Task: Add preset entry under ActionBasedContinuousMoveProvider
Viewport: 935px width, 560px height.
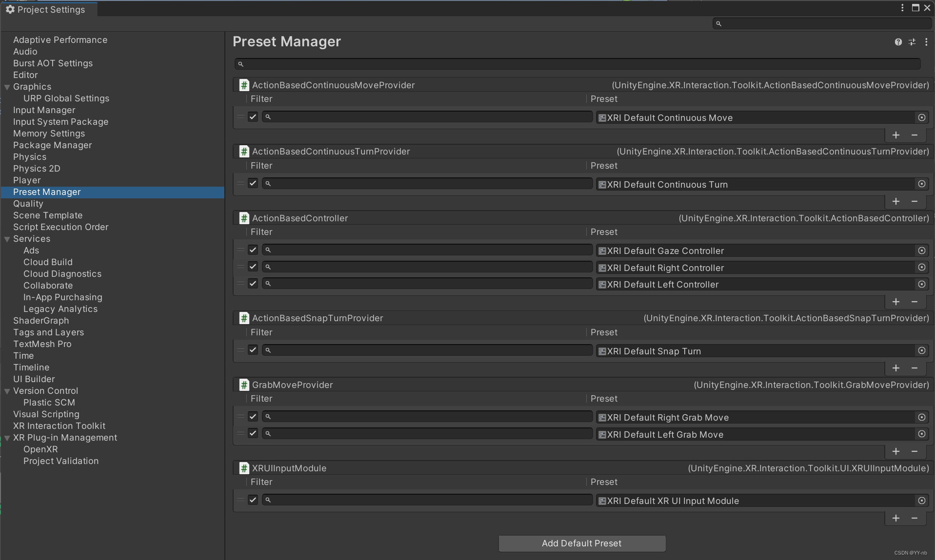Action: click(x=896, y=135)
